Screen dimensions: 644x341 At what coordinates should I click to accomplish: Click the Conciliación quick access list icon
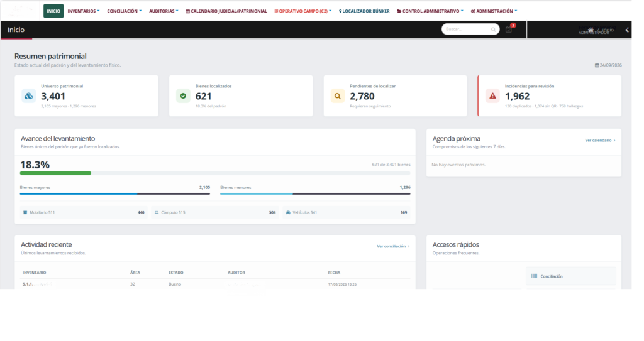click(534, 276)
